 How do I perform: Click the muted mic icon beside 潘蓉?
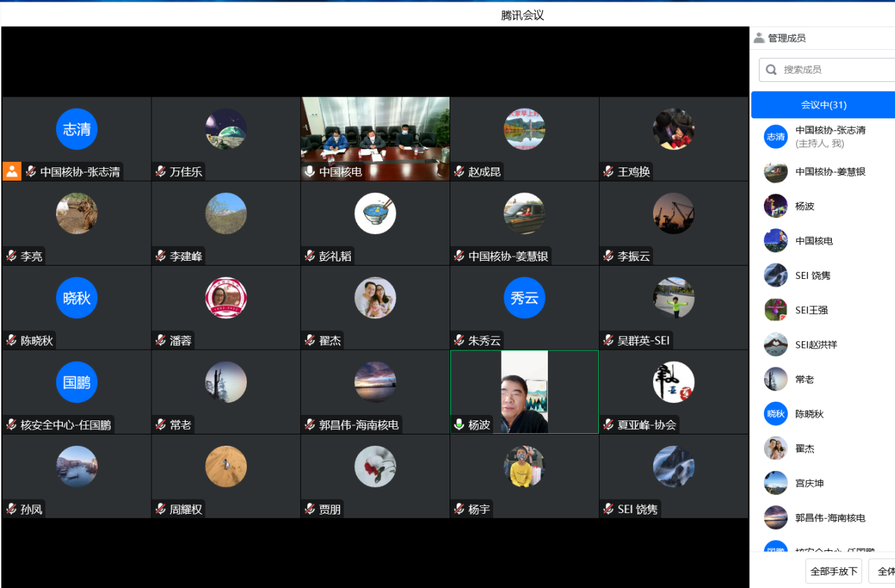pos(161,341)
